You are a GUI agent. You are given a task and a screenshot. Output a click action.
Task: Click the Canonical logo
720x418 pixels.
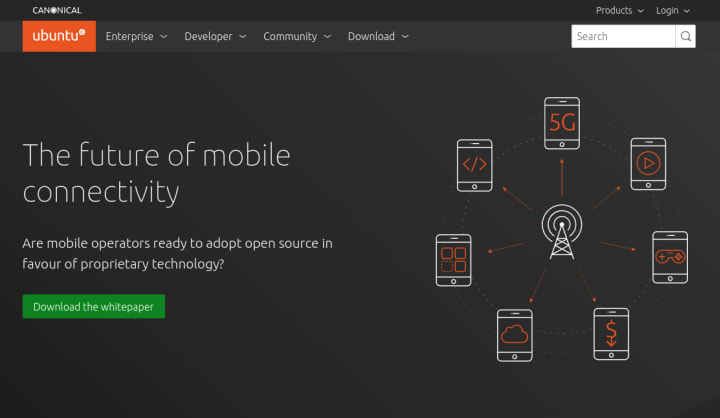click(57, 10)
